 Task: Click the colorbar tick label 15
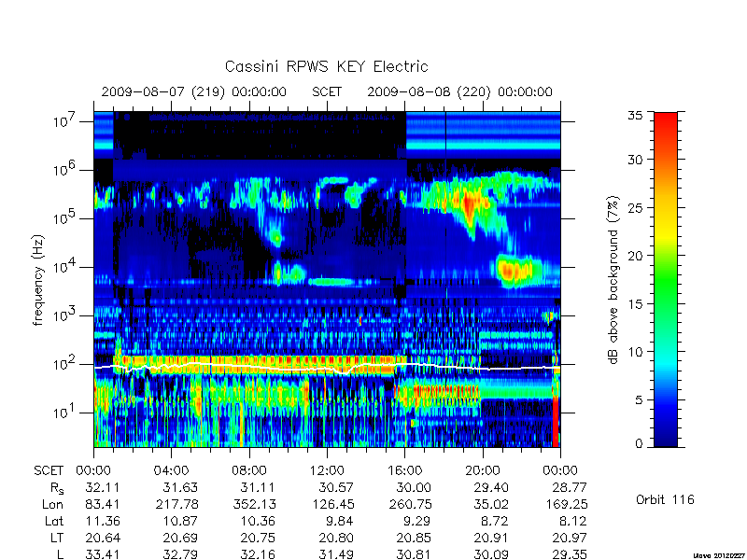pyautogui.click(x=635, y=304)
